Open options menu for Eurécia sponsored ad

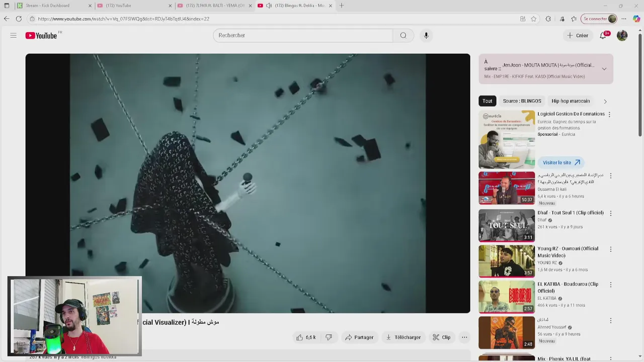(x=609, y=115)
